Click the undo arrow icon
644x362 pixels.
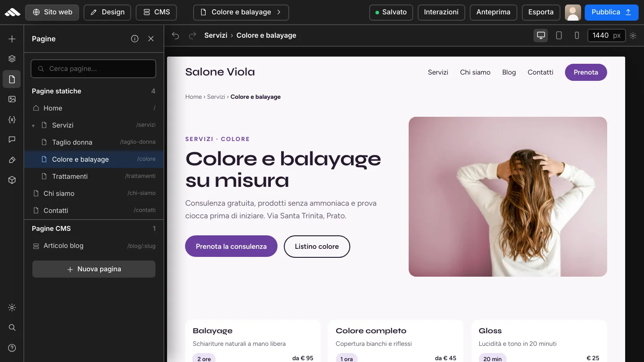point(176,35)
